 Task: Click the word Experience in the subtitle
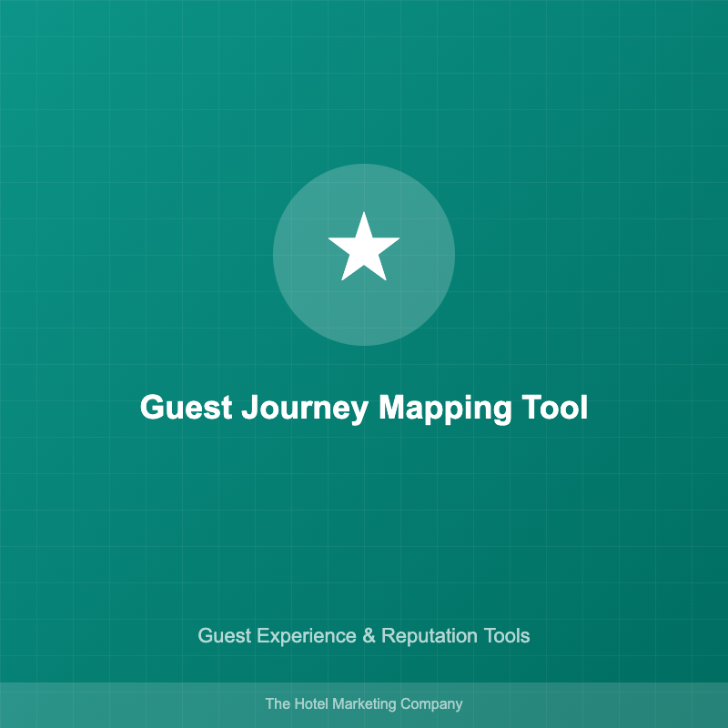[307, 636]
